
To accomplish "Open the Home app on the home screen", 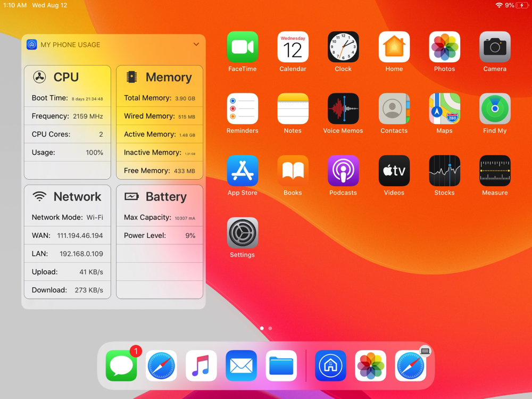I will tap(394, 47).
